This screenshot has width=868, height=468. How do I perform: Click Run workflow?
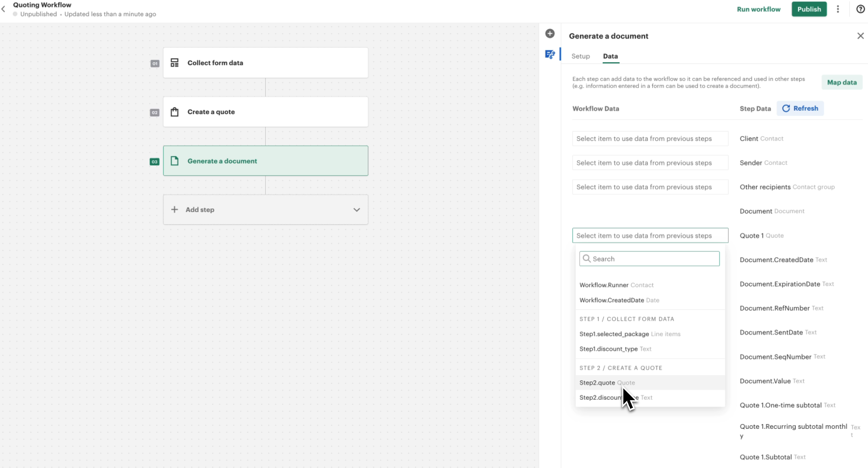tap(758, 9)
